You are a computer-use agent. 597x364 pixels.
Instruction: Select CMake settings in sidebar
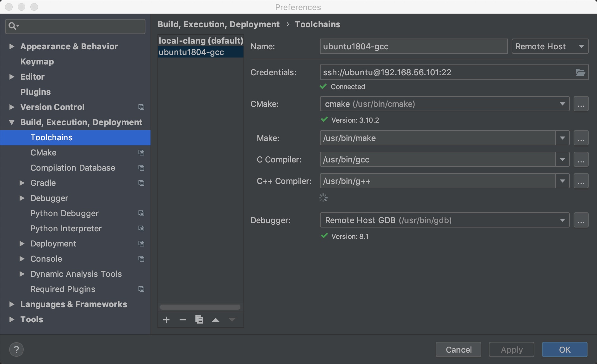(43, 153)
